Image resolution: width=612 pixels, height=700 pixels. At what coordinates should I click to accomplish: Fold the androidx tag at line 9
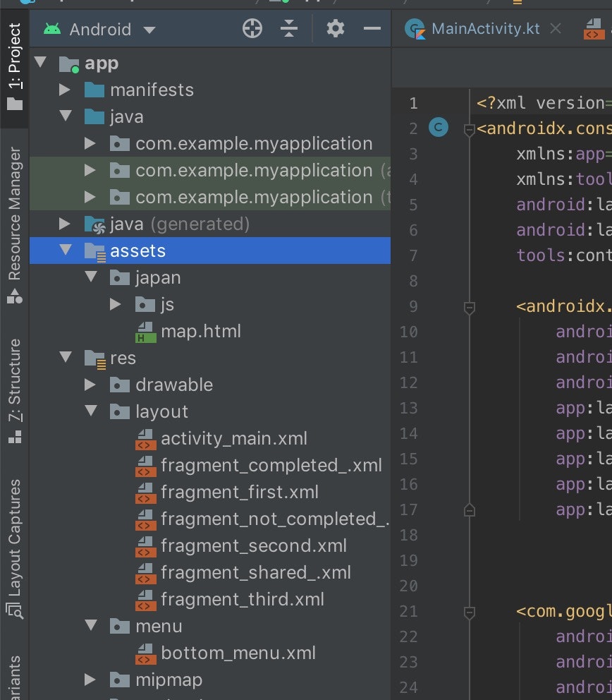[x=470, y=308]
